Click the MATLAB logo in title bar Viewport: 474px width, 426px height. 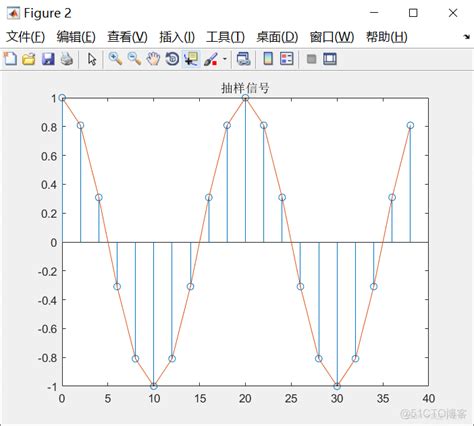pyautogui.click(x=13, y=13)
